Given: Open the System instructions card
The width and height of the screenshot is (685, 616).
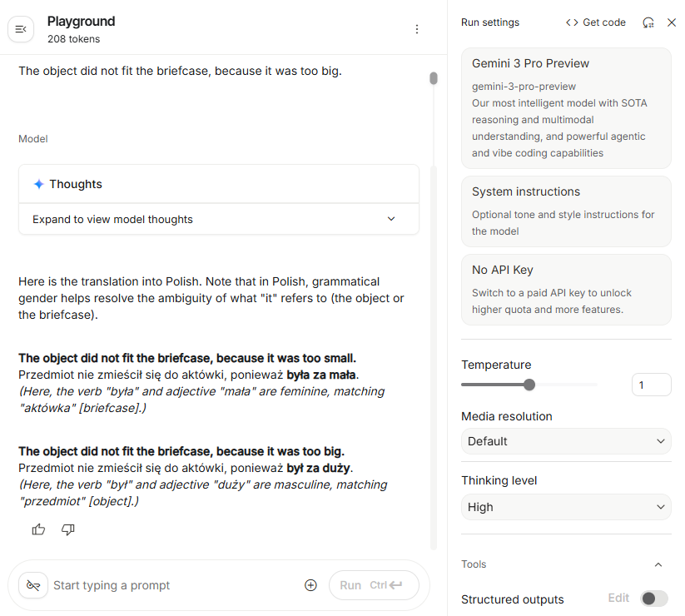Looking at the screenshot, I should click(566, 211).
